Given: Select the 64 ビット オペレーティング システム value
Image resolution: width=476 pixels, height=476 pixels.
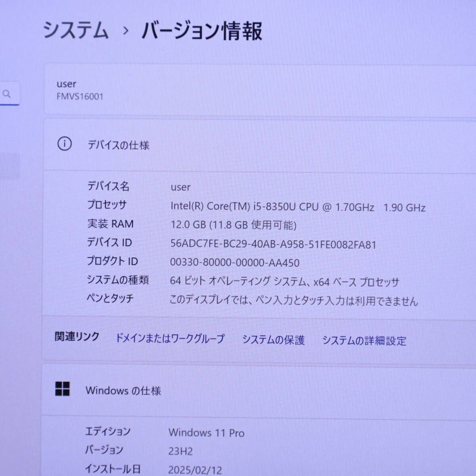Looking at the screenshot, I should (x=284, y=282).
